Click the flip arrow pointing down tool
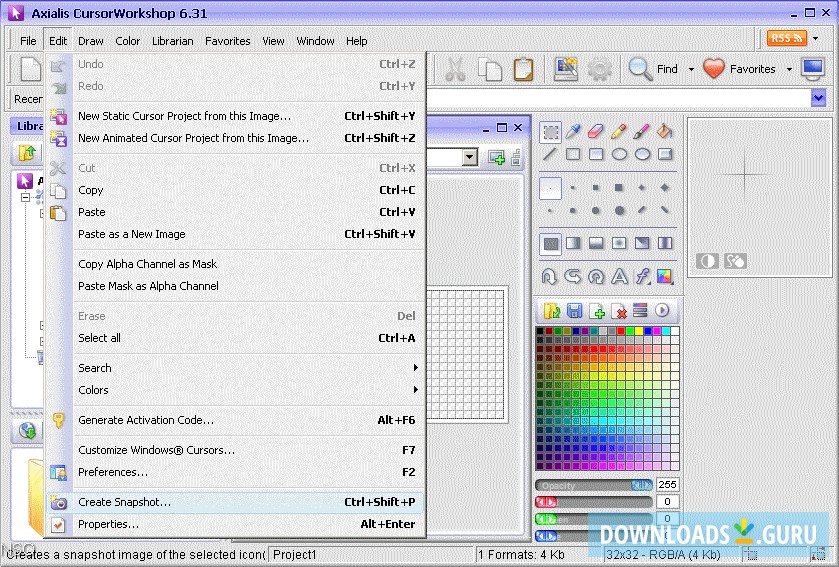 (x=550, y=277)
